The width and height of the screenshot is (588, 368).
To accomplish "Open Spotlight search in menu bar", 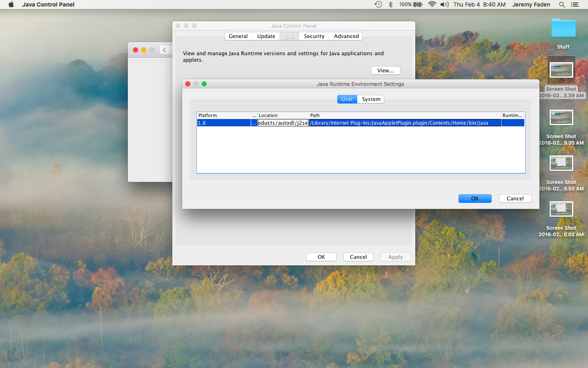I will 562,4.
